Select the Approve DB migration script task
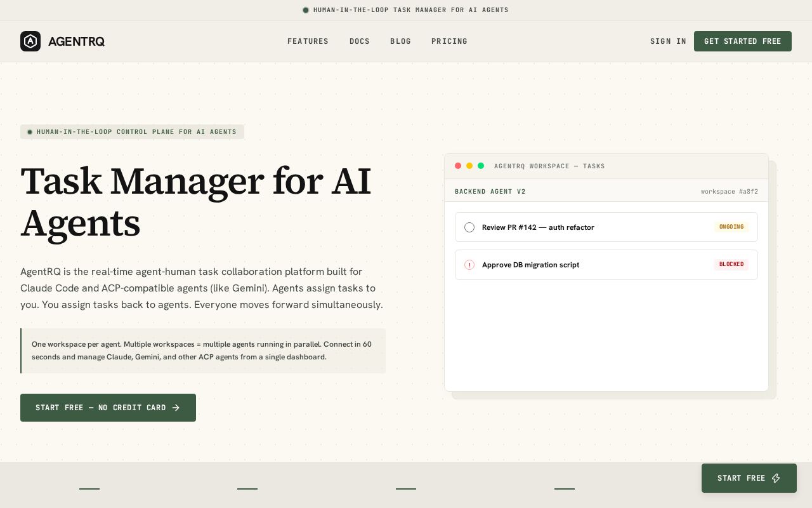This screenshot has height=508, width=812. (606, 265)
